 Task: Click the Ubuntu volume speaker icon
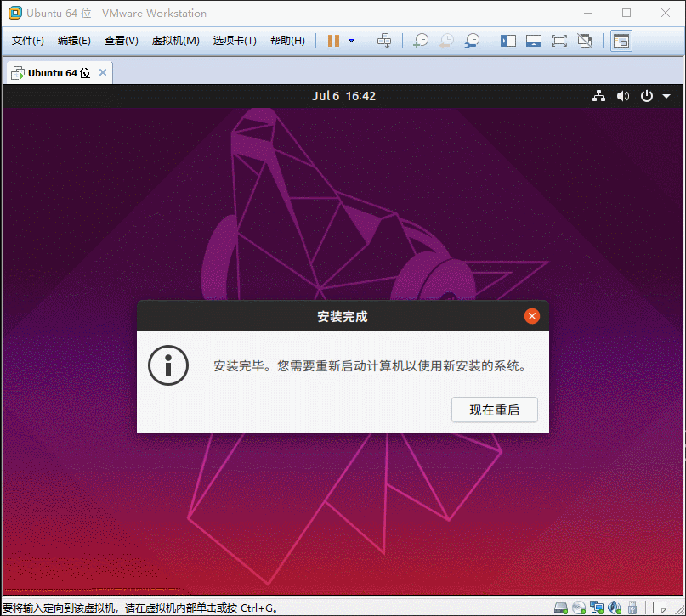coord(623,96)
